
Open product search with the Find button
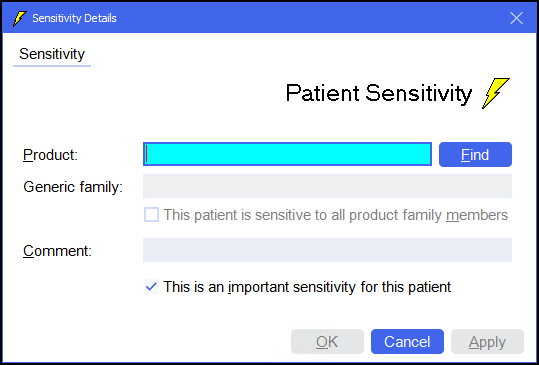tap(475, 155)
